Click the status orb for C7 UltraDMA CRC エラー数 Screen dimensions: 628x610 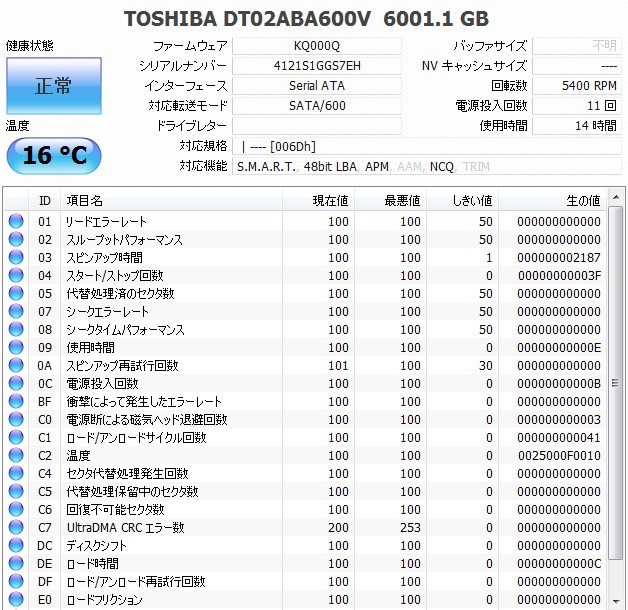16,527
